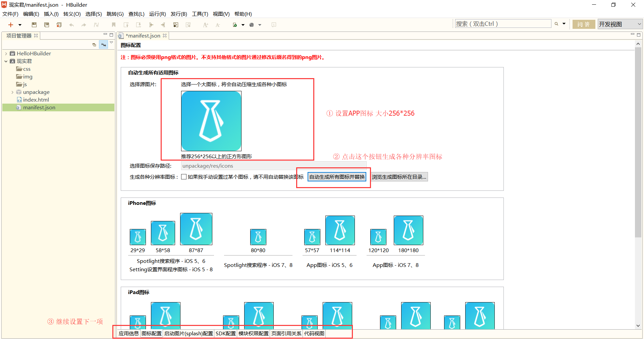This screenshot has height=339, width=644.
Task: Click the green Run icon
Action: (235, 25)
